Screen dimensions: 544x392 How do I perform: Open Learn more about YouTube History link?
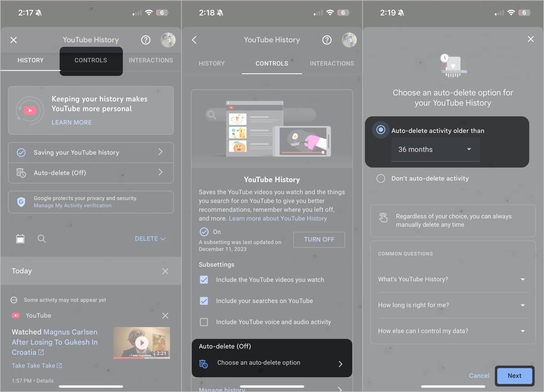click(278, 218)
